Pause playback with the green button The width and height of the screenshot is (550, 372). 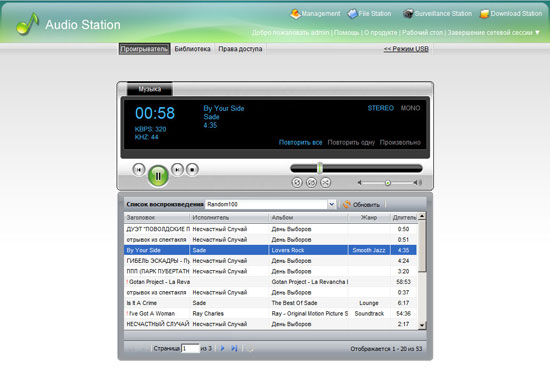(158, 176)
